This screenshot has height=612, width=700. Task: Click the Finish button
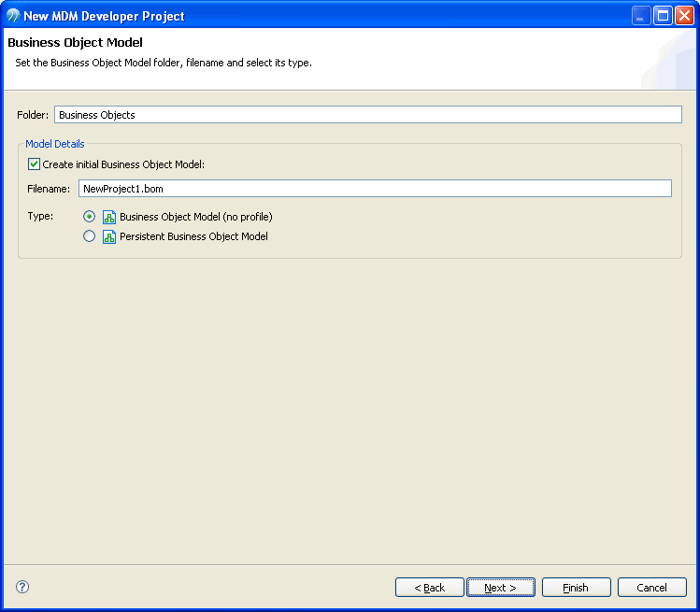pyautogui.click(x=576, y=588)
